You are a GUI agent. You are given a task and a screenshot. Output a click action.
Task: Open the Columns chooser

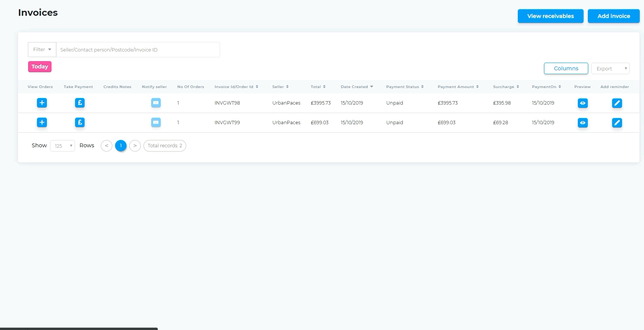(566, 68)
